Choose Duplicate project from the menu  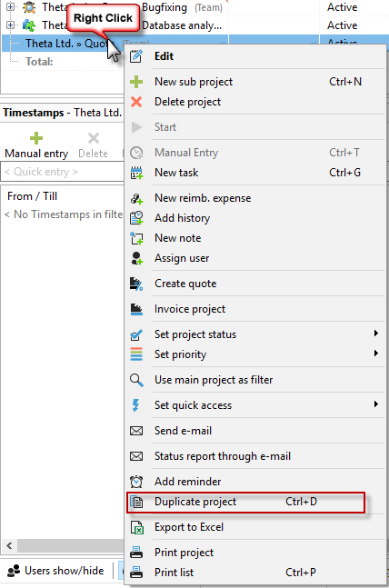tap(245, 502)
